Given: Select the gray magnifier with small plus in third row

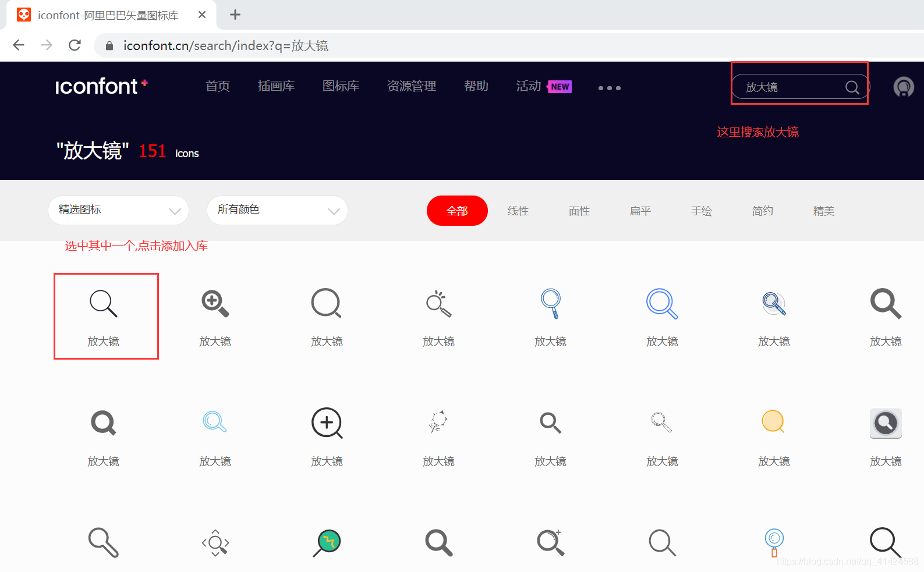Looking at the screenshot, I should coord(550,543).
